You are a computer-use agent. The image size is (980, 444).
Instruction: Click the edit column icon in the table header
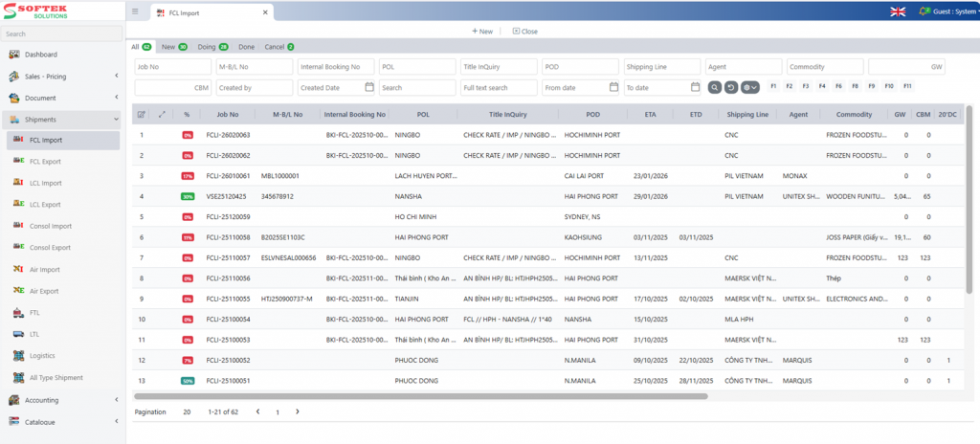[x=142, y=114]
